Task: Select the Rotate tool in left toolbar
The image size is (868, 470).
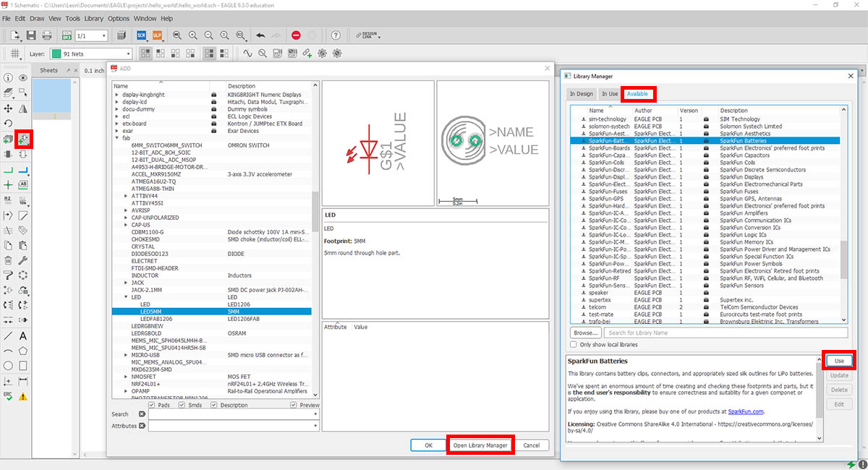Action: [9, 124]
